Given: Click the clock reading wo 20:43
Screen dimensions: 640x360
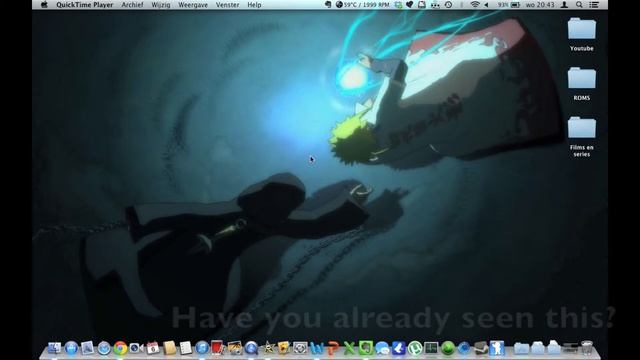Looking at the screenshot, I should point(540,5).
